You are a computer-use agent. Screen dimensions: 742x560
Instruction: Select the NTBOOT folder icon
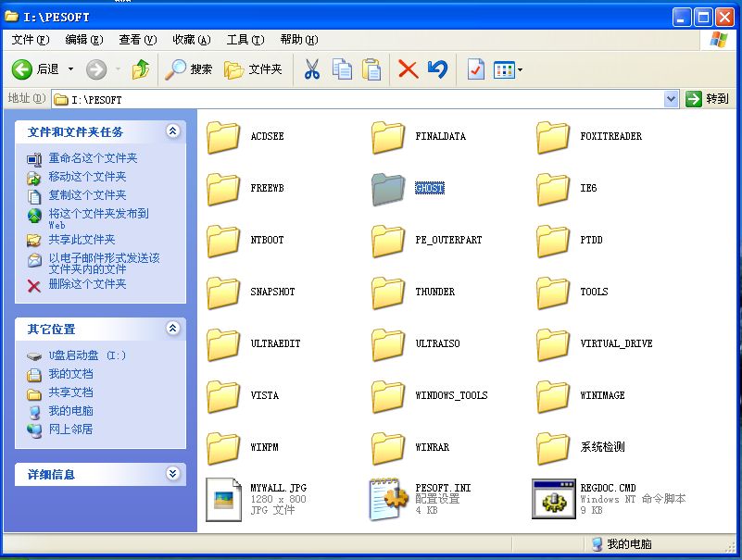tap(223, 241)
